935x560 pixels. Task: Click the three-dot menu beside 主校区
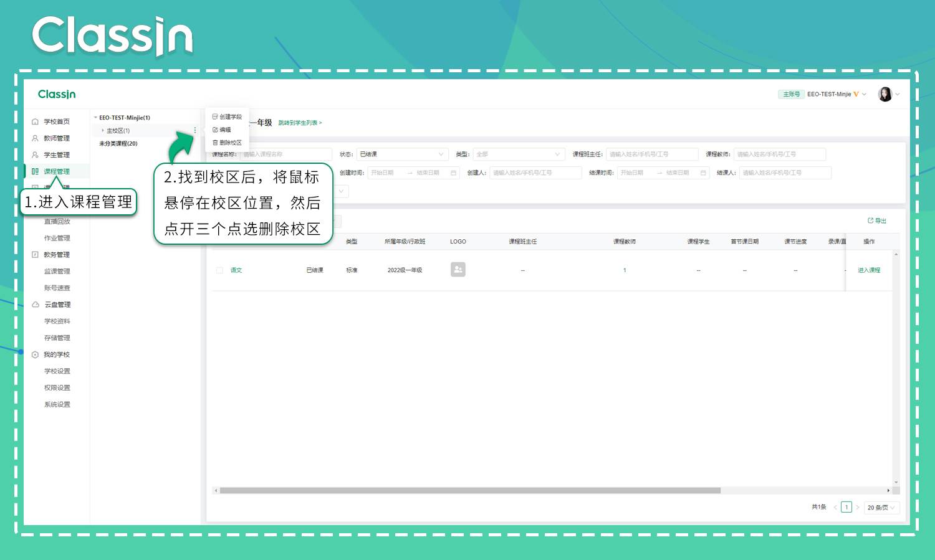click(x=195, y=130)
